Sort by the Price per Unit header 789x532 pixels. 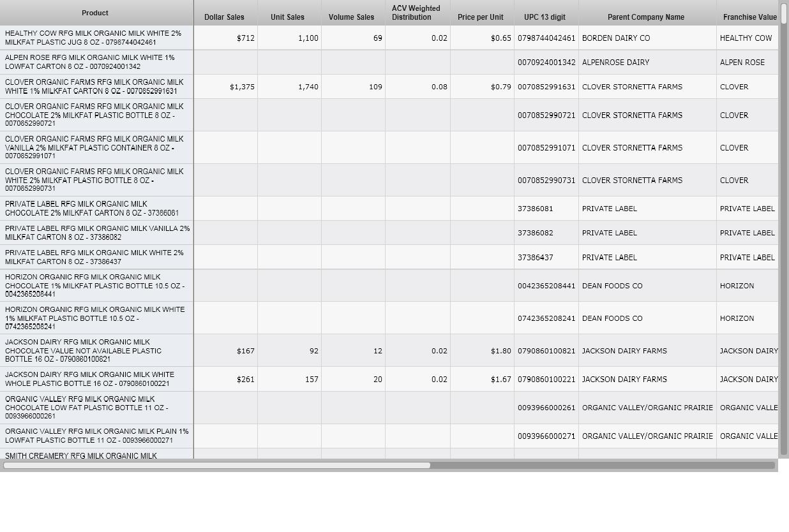click(x=480, y=17)
